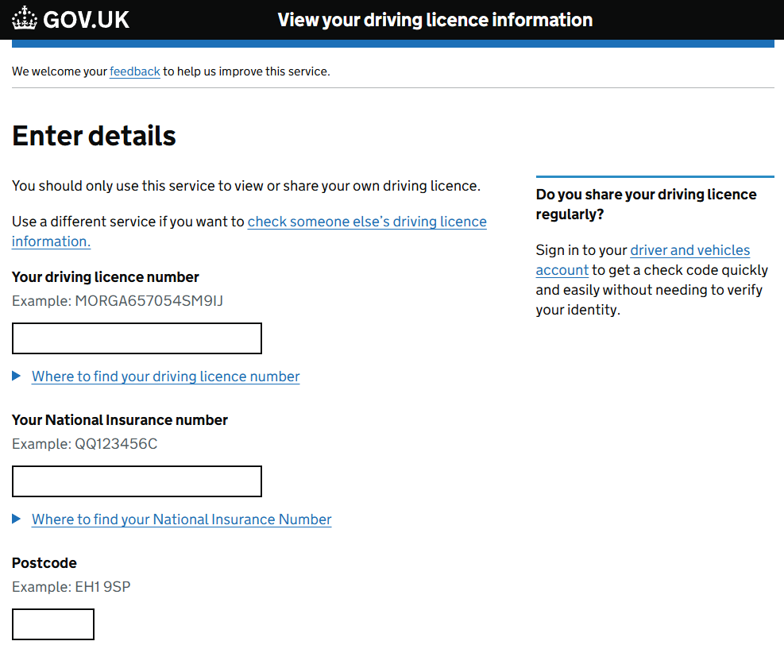Click the GOV.UK wordmark in header
Viewport: 784px width, 672px height.
[x=86, y=20]
